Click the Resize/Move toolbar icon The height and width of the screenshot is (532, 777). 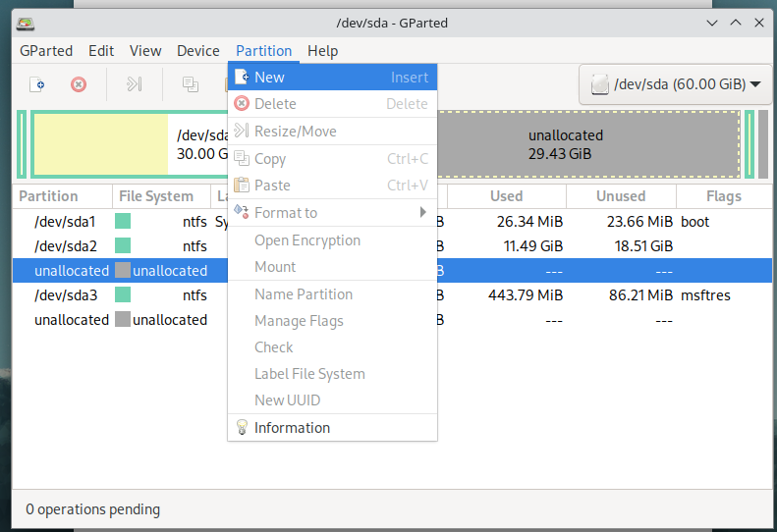point(135,84)
